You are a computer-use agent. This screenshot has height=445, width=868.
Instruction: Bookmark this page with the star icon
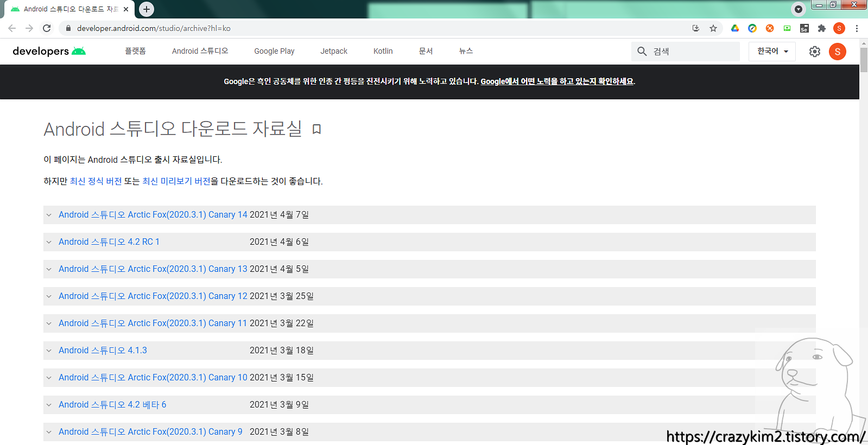point(713,28)
